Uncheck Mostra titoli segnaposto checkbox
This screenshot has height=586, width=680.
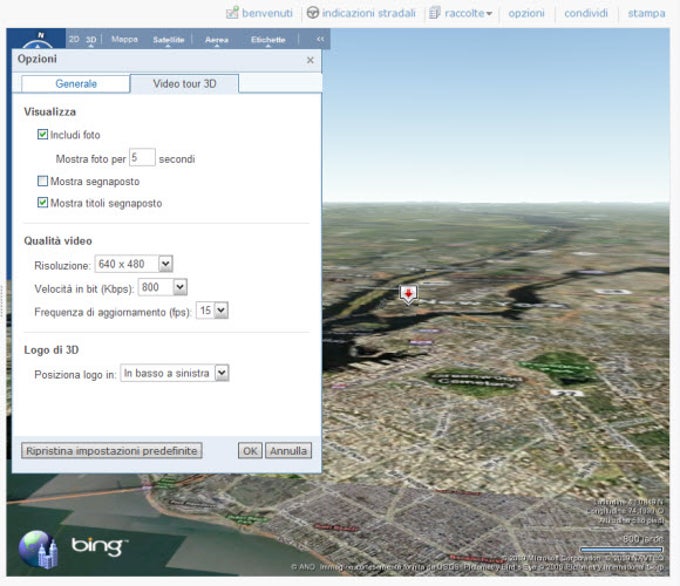click(x=42, y=203)
